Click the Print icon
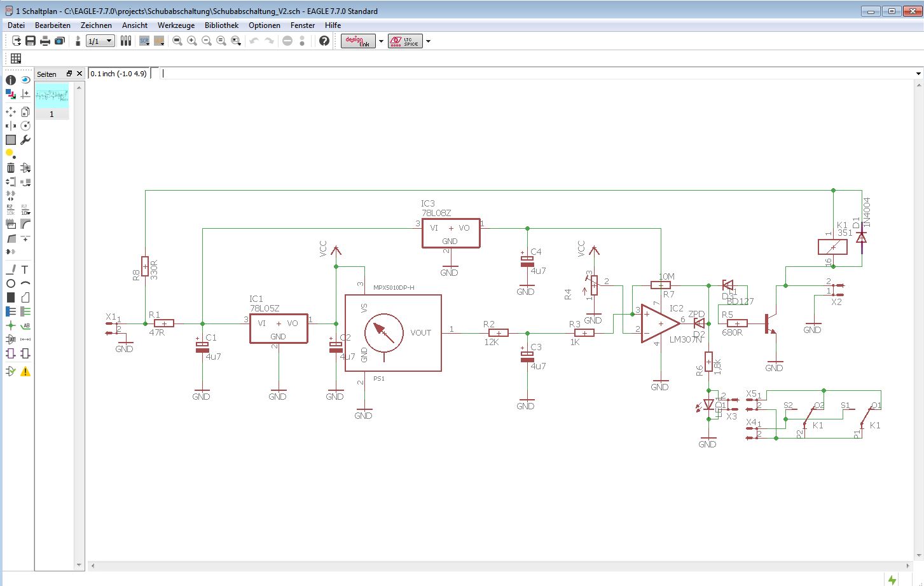Screen dimensions: 924x586 45,41
